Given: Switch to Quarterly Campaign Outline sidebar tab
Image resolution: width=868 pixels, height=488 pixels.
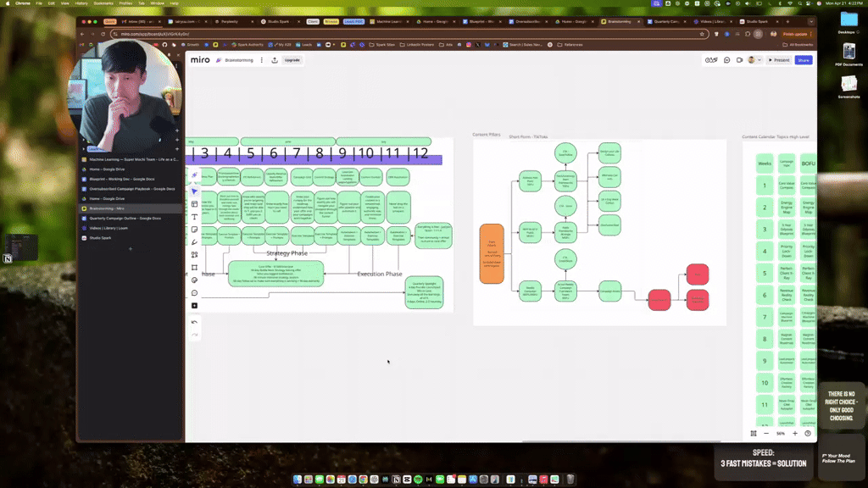Looking at the screenshot, I should coord(130,218).
